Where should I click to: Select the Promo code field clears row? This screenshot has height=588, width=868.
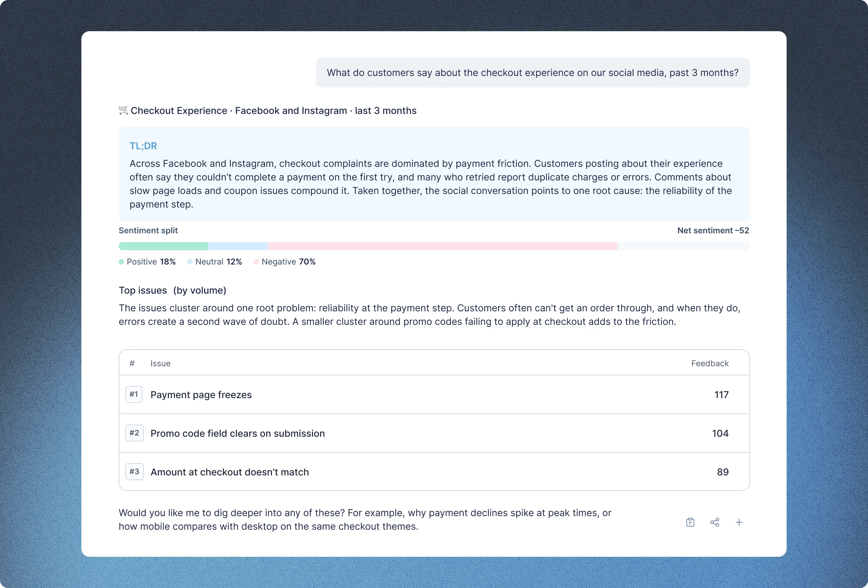point(434,433)
